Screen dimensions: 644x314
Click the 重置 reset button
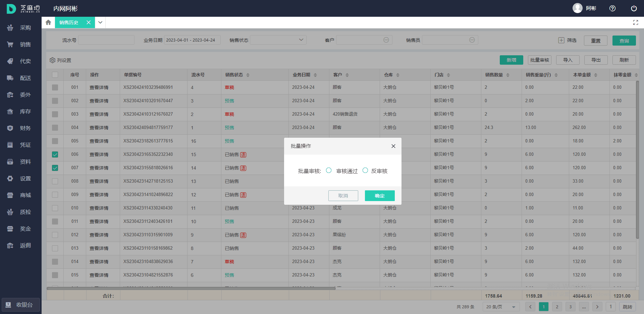pyautogui.click(x=596, y=41)
